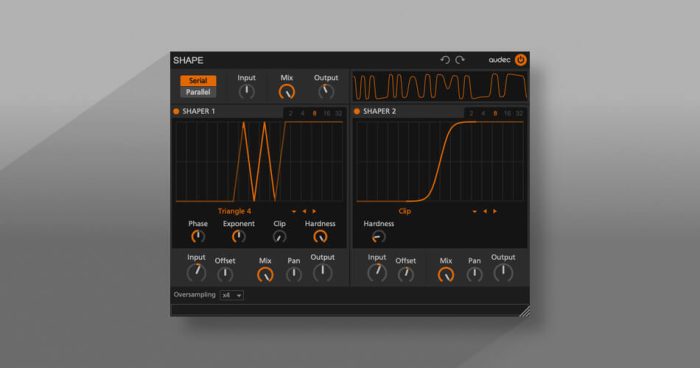Set Shaper 1 grid to 2

[290, 113]
